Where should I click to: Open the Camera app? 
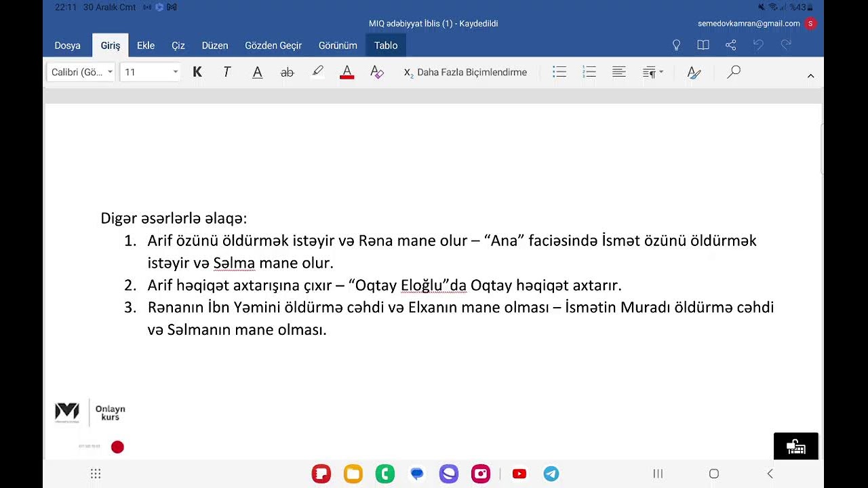(481, 474)
